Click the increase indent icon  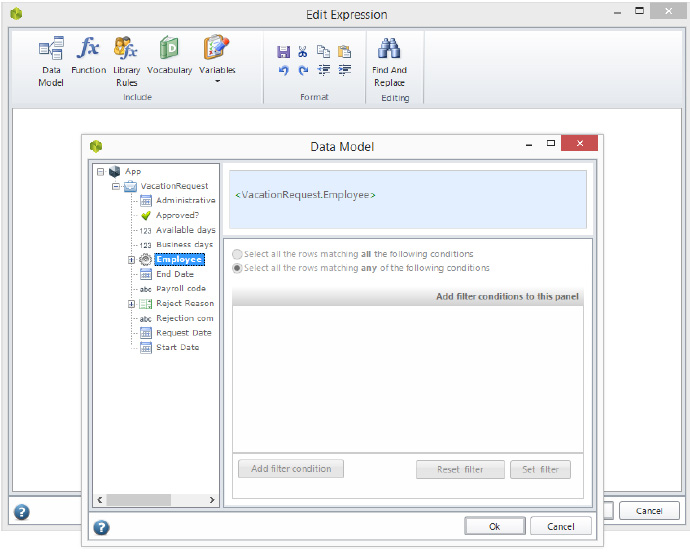tap(345, 70)
